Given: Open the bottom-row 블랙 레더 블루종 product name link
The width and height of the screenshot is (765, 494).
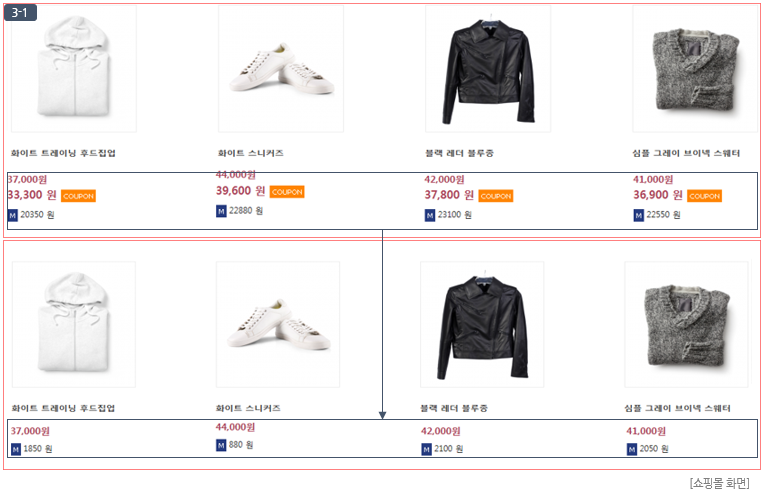Looking at the screenshot, I should (x=454, y=408).
